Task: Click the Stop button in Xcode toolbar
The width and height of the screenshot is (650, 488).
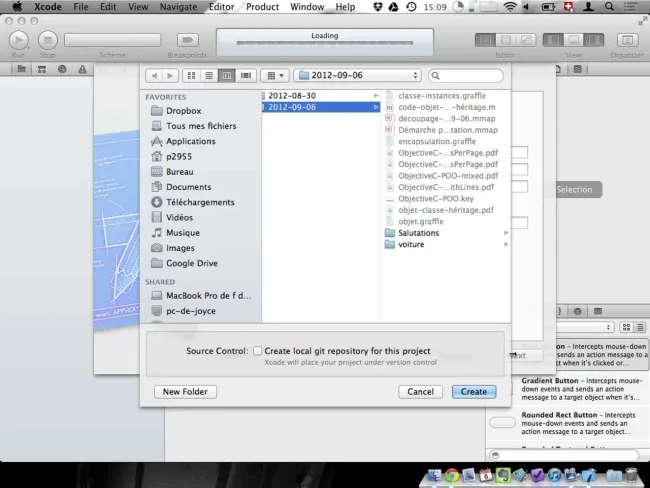Action: pyautogui.click(x=48, y=40)
